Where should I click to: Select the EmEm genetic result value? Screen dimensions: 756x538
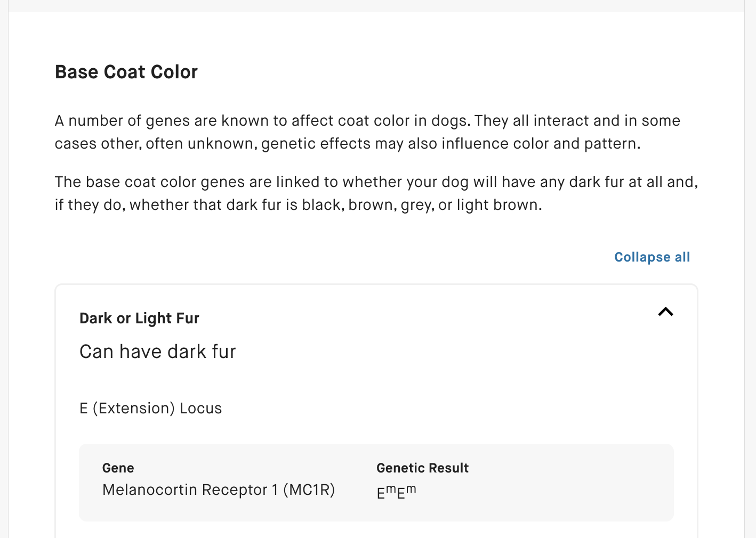click(397, 492)
